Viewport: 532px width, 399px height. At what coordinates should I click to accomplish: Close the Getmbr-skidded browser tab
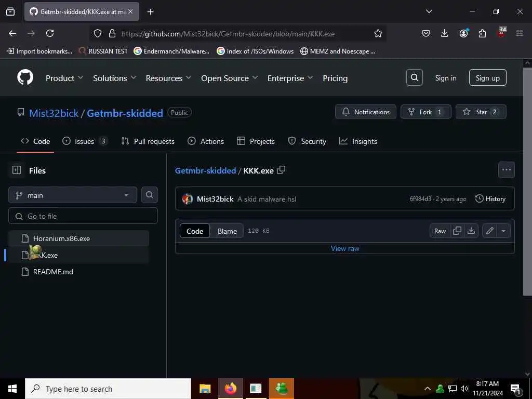tap(130, 11)
